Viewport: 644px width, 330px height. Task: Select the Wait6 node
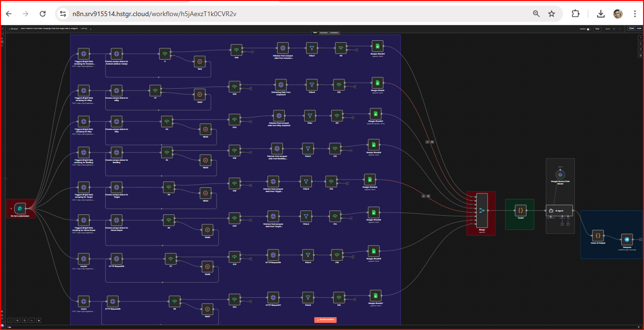click(207, 266)
